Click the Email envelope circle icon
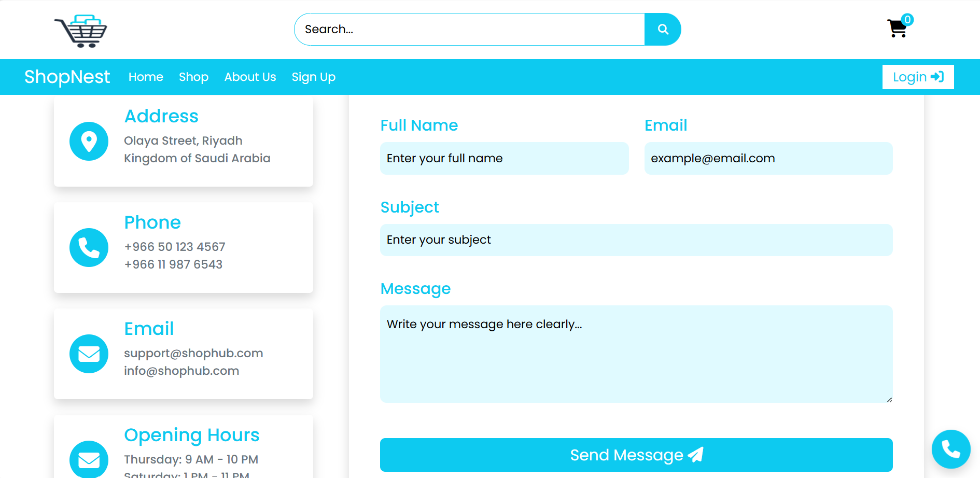980x478 pixels. click(x=89, y=354)
